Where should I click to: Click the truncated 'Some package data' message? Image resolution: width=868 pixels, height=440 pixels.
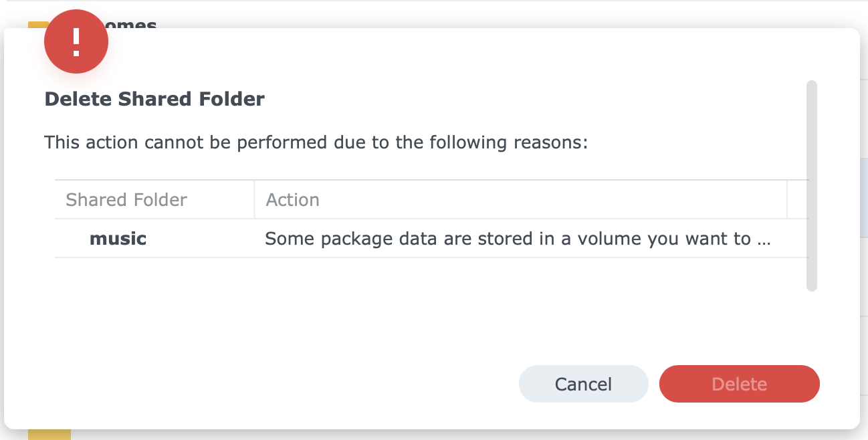tap(518, 239)
